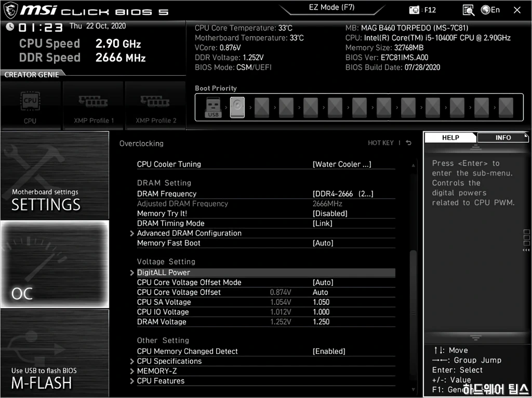Open the SETTINGS motherboard section
This screenshot has height=398, width=532.
click(x=55, y=175)
